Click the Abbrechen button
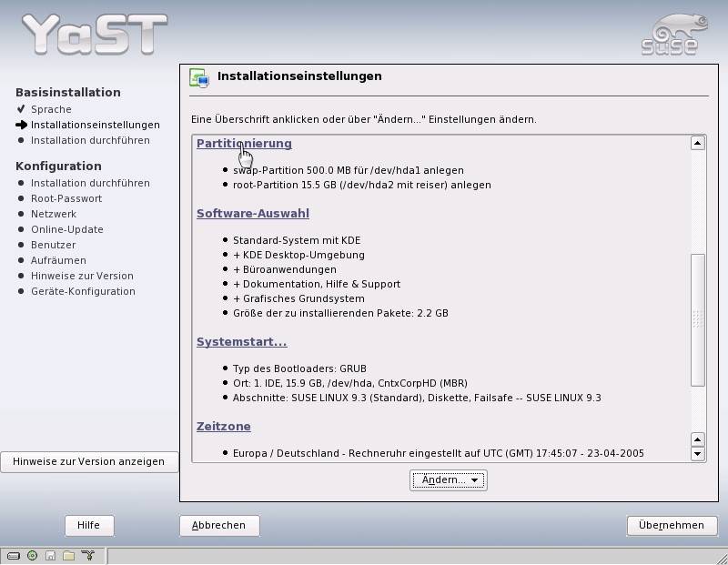Viewport: 728px width, 565px height. 219,526
